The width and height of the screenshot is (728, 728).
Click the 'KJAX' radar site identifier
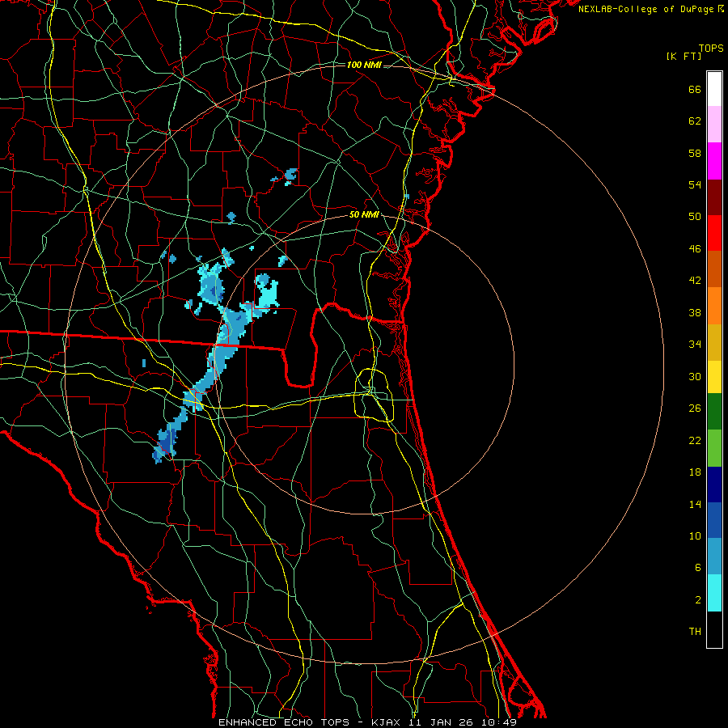[x=387, y=722]
